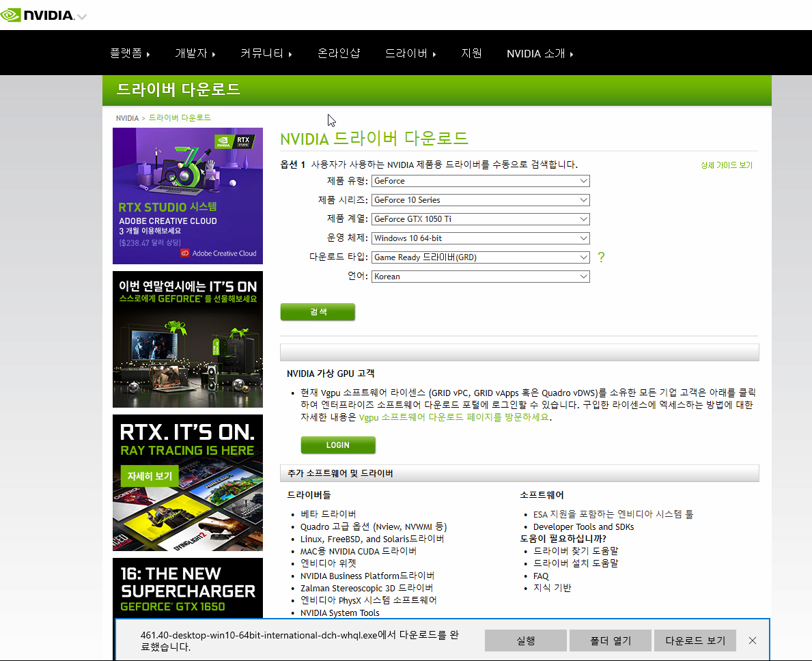The height and width of the screenshot is (661, 812).
Task: Open NVIDIA Business Platform 드라이버 link
Action: tap(367, 576)
